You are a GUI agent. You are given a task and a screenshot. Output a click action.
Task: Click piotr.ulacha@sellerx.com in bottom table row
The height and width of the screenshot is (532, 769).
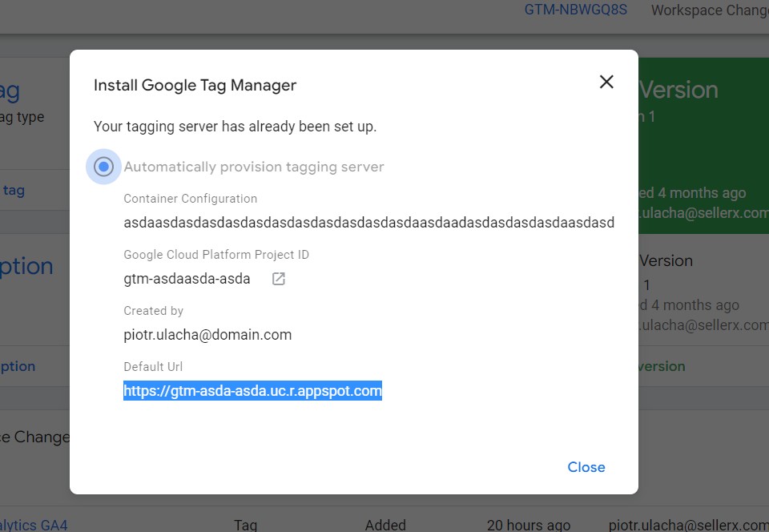pyautogui.click(x=689, y=525)
